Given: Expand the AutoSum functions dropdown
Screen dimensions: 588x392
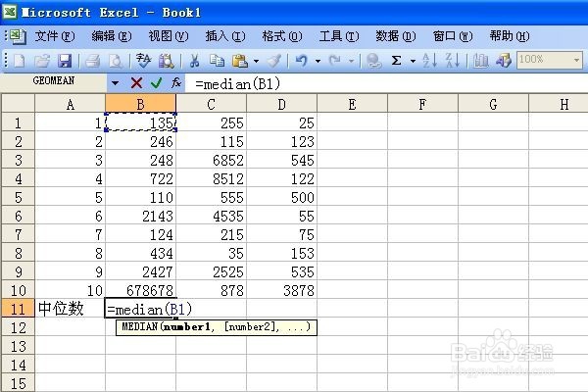Looking at the screenshot, I should click(413, 61).
